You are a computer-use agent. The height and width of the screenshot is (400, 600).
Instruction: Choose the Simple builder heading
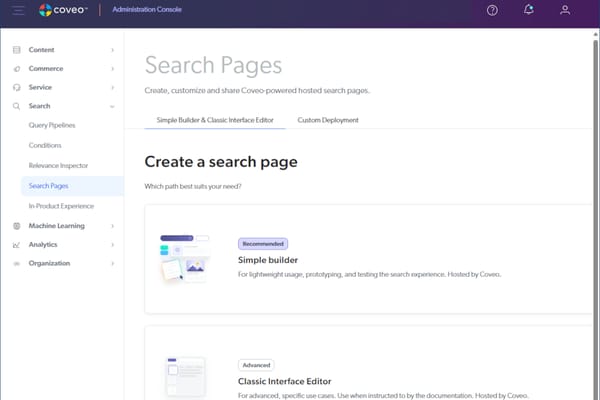[x=268, y=260]
